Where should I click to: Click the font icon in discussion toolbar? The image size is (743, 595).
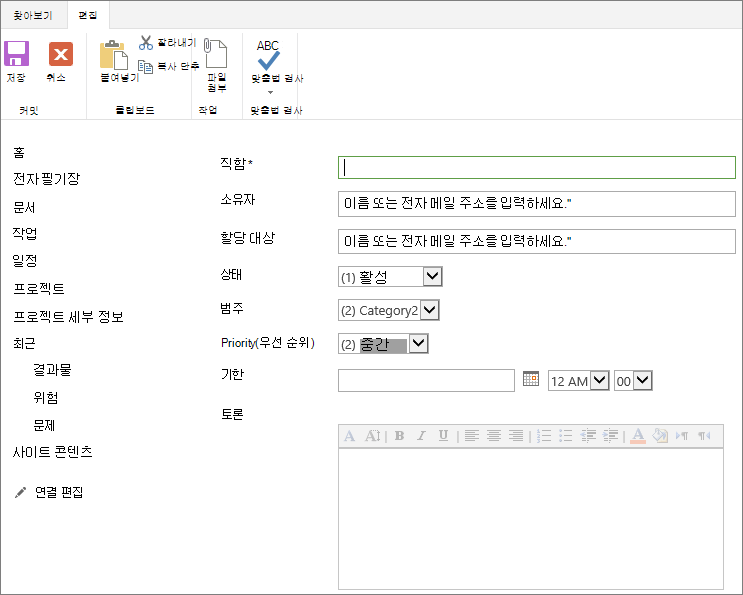click(350, 436)
